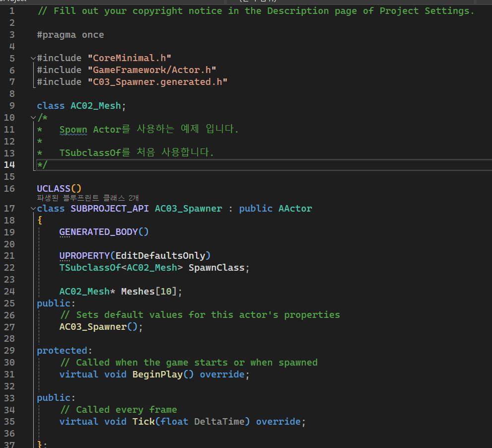Click AC02_Mesh* type on line 24
Image resolution: width=492 pixels, height=448 pixels.
coord(87,292)
